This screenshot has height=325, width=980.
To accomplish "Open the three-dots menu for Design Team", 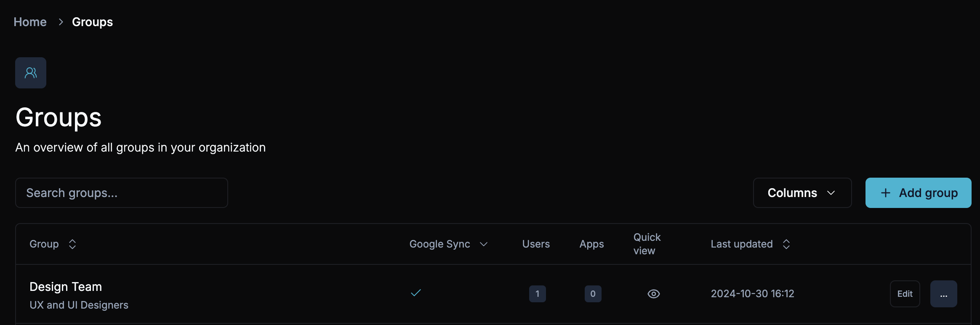I will [943, 294].
